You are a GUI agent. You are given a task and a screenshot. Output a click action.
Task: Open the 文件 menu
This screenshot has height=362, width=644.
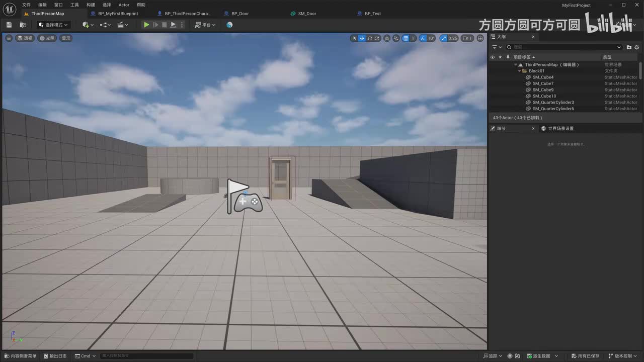[x=26, y=5]
